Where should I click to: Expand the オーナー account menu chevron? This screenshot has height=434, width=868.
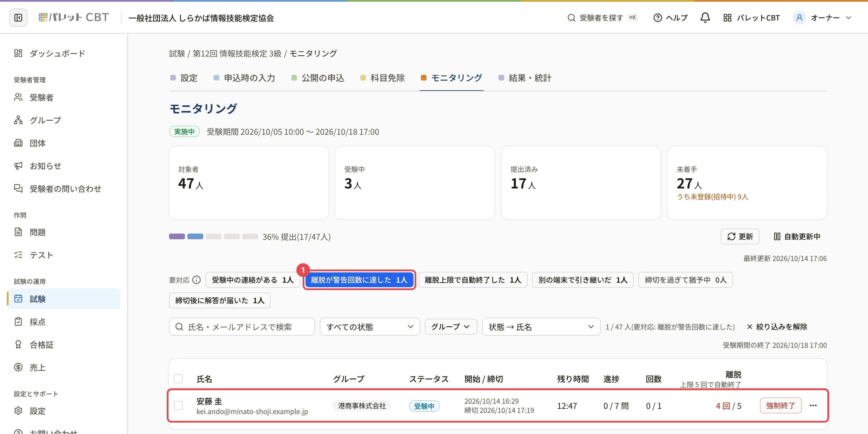[849, 17]
